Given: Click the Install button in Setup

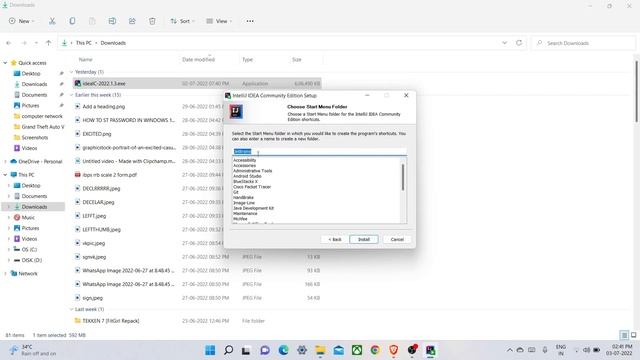Looking at the screenshot, I should point(364,240).
